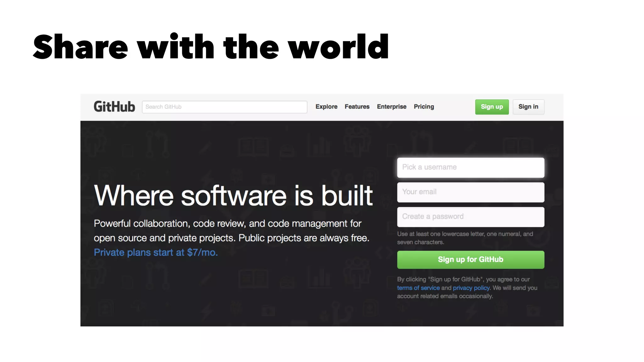The width and height of the screenshot is (644, 362).
Task: Follow the Private plans start at $7/mo link
Action: pyautogui.click(x=156, y=252)
